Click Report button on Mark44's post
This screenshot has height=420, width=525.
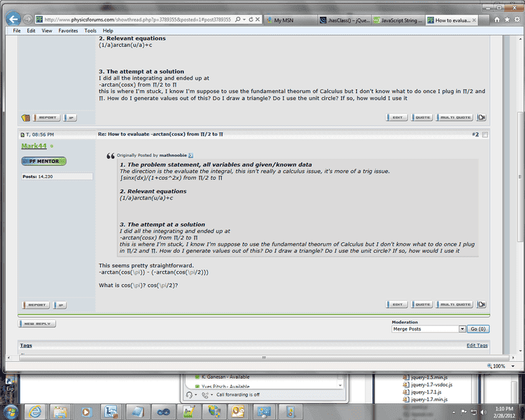click(x=36, y=304)
